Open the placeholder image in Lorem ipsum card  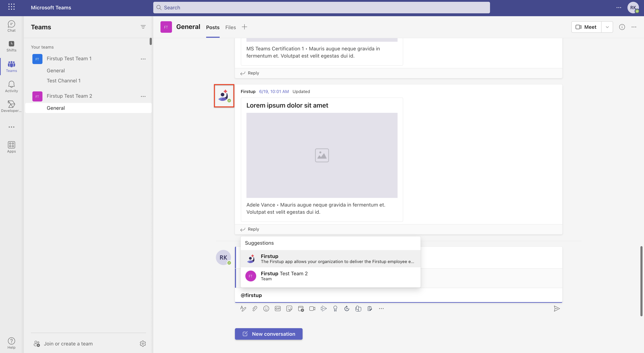coord(322,155)
